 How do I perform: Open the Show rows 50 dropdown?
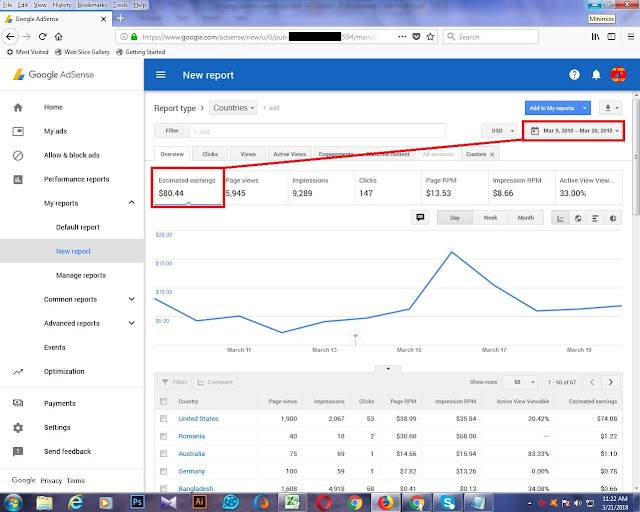pyautogui.click(x=520, y=382)
